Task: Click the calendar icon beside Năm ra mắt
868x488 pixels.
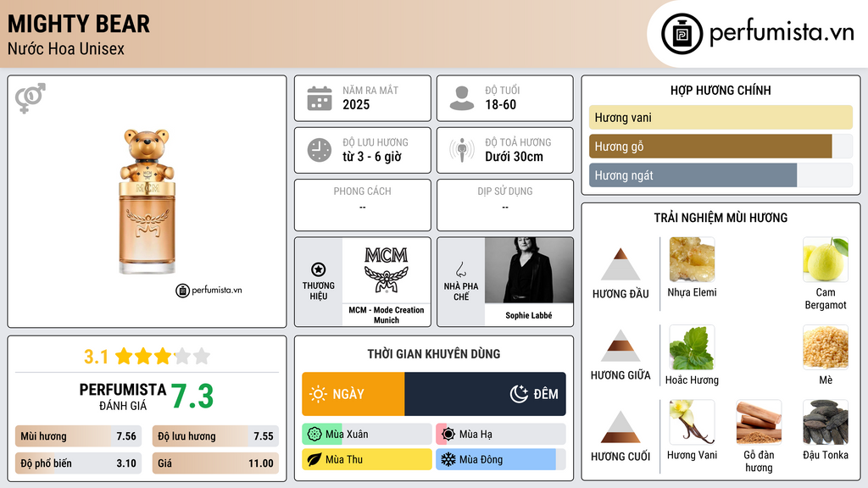Action: click(x=320, y=98)
